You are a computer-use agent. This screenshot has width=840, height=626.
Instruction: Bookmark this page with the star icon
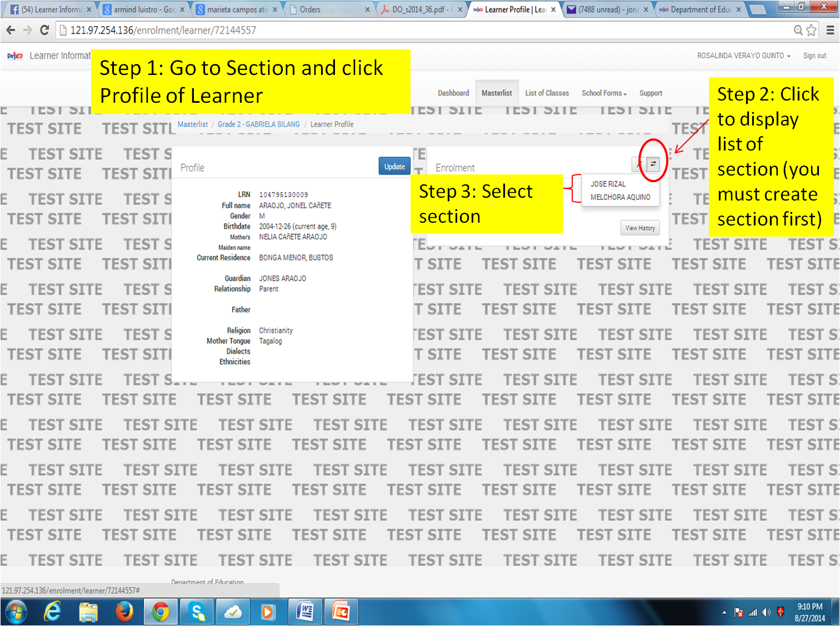click(811, 30)
